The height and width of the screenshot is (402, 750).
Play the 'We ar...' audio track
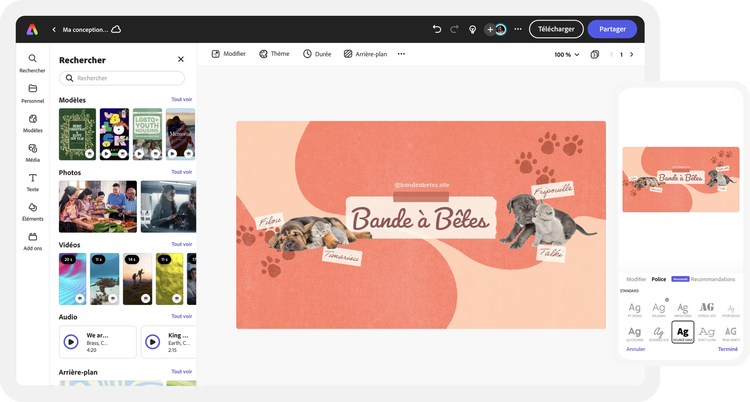click(71, 342)
